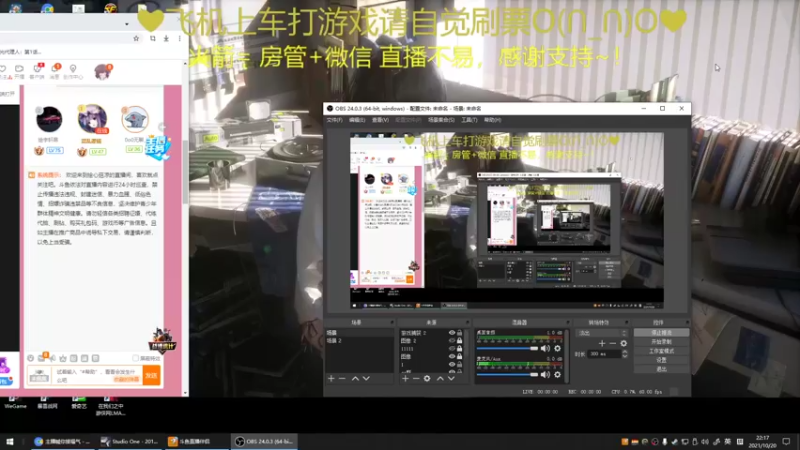Viewport: 800px width, 450px height.
Task: Open the 文件(F) menu in OBS
Action: (334, 120)
